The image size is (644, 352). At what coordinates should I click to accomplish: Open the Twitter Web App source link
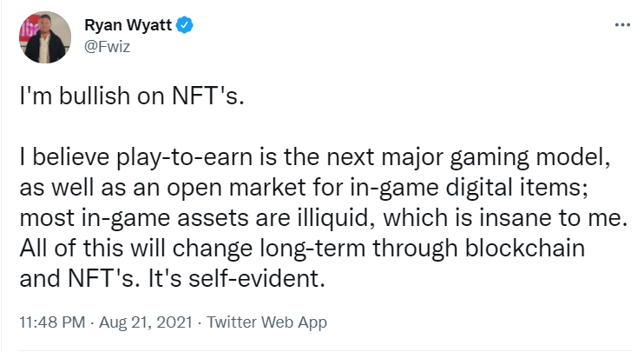(264, 322)
